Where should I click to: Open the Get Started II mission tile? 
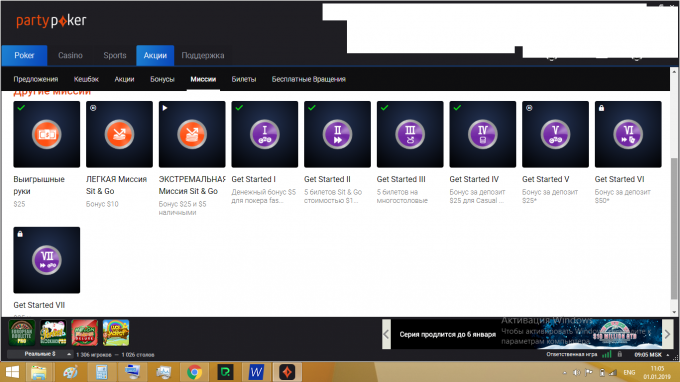337,134
